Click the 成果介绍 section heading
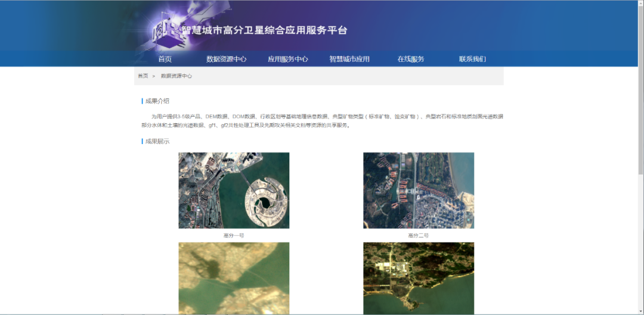 tap(157, 101)
